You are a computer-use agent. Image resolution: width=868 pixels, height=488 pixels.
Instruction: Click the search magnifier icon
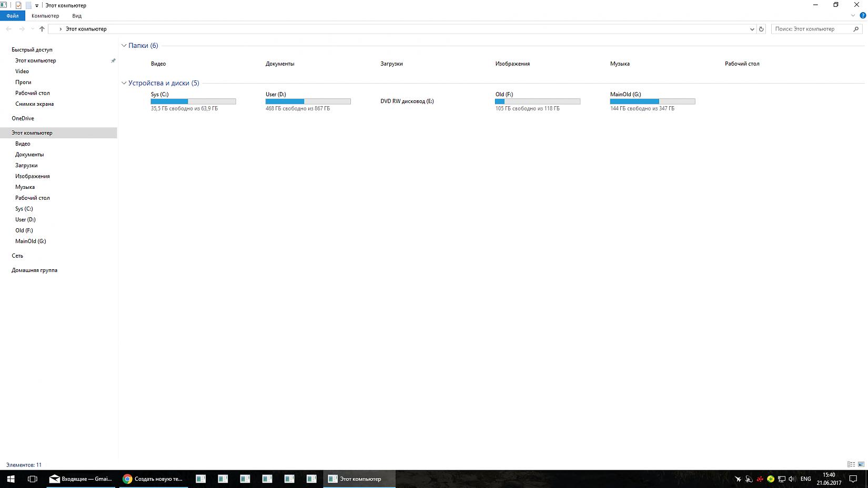coord(856,29)
